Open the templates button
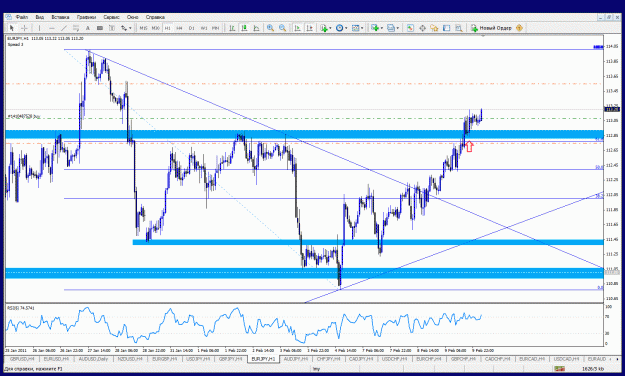625x376 pixels. [x=356, y=28]
